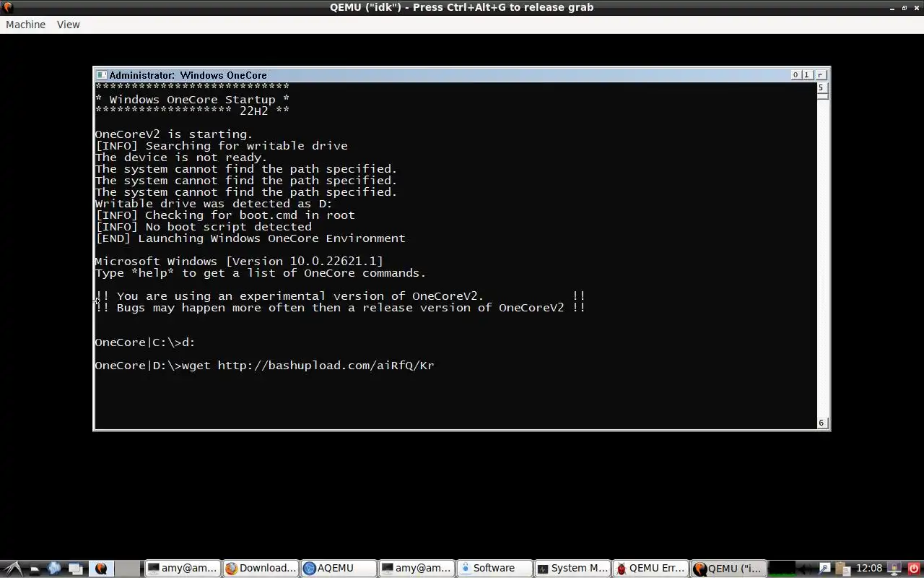
Task: Click the wget command line text
Action: pyautogui.click(x=265, y=366)
